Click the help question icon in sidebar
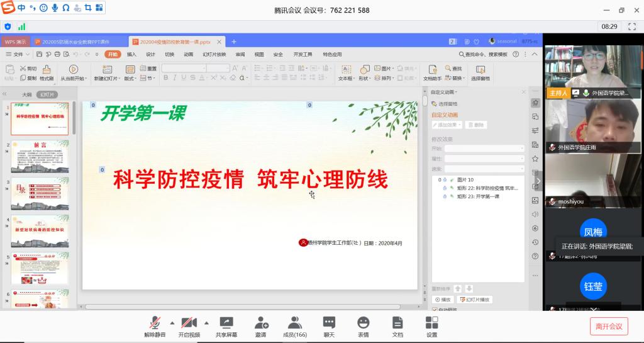This screenshot has height=343, width=644. point(535,256)
